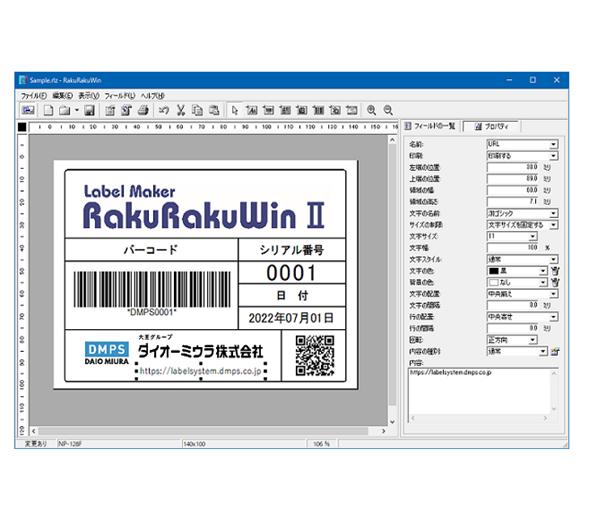
Task: Choose the barcode field insertion tool
Action: coord(318,110)
